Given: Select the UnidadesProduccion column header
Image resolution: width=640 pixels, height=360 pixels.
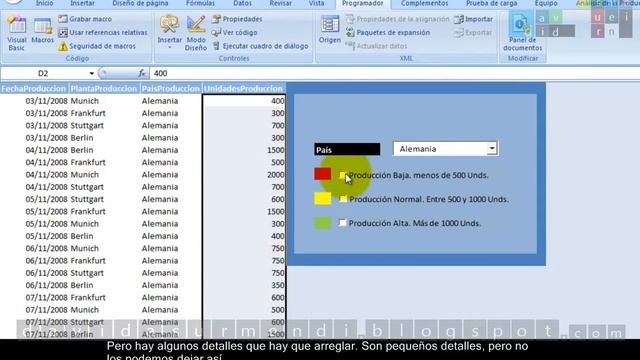Looking at the screenshot, I should click(x=243, y=89).
